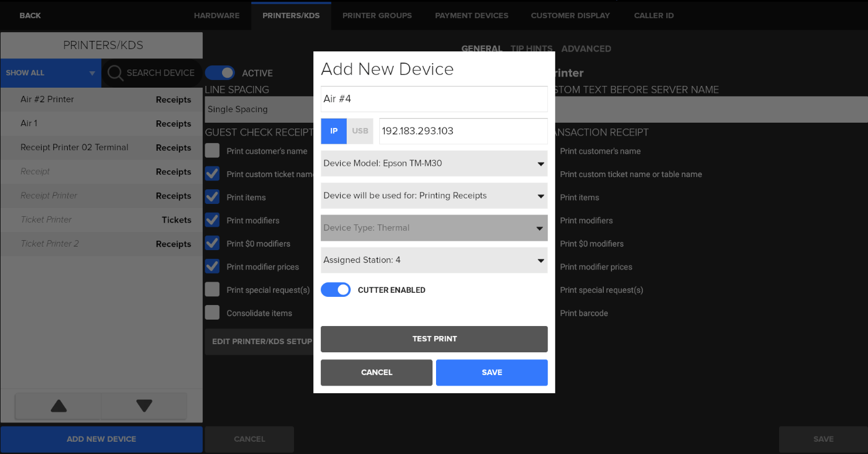Toggle the Active switch
Image resolution: width=868 pixels, height=454 pixels.
click(220, 73)
